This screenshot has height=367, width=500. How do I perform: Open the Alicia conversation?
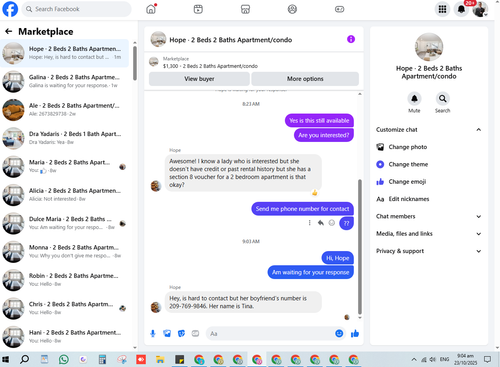[x=64, y=195]
